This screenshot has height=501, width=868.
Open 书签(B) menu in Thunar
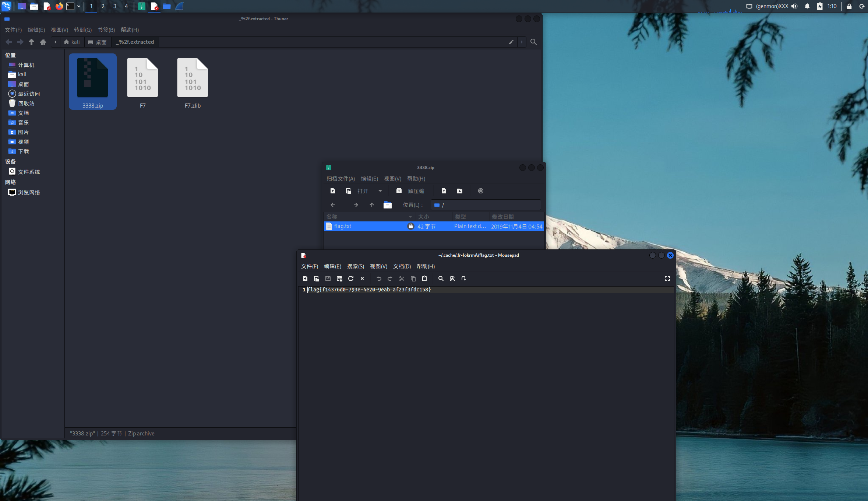pyautogui.click(x=106, y=30)
